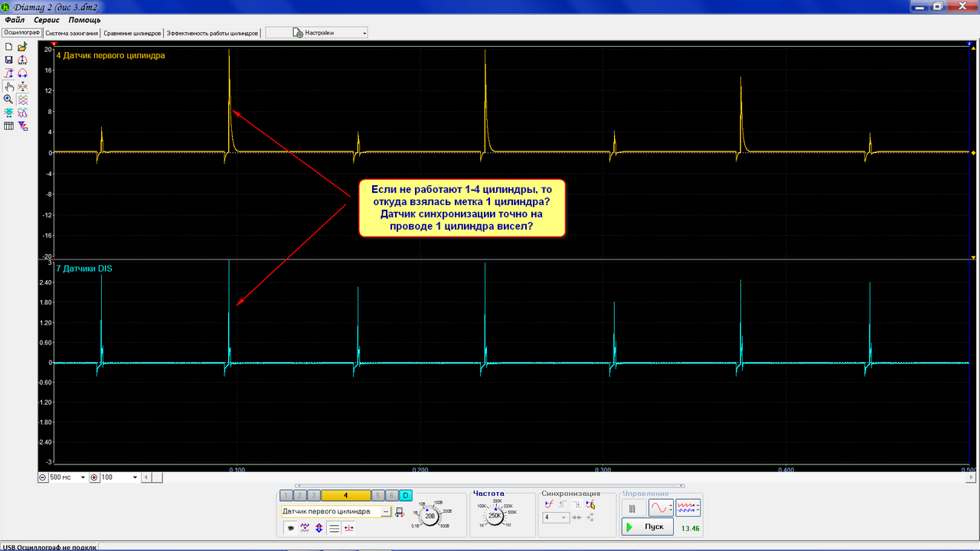The height and width of the screenshot is (551, 980).
Task: Open the Файл menu
Action: pyautogui.click(x=15, y=20)
